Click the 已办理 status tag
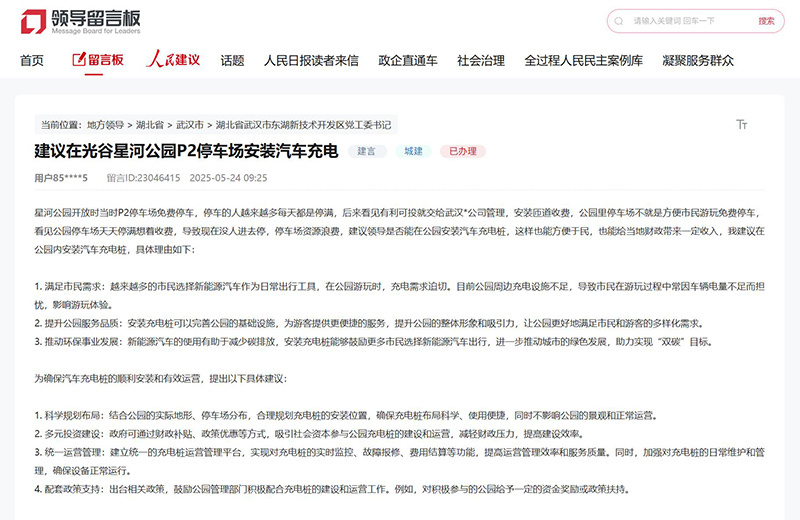Viewport: 800px width, 520px height. 462,151
